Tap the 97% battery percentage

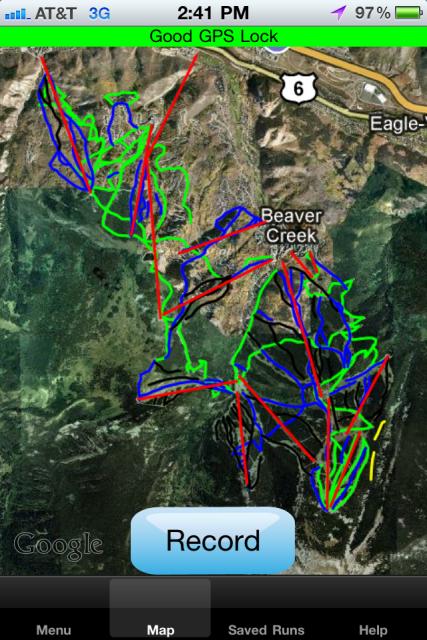[x=372, y=13]
